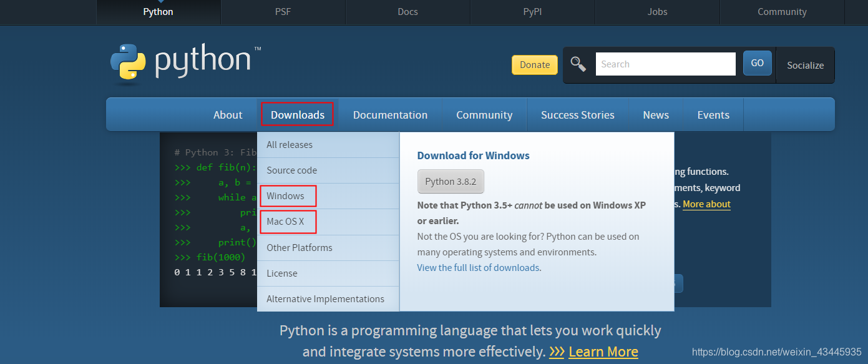This screenshot has width=868, height=364.
Task: Click the Learn More link
Action: (603, 352)
